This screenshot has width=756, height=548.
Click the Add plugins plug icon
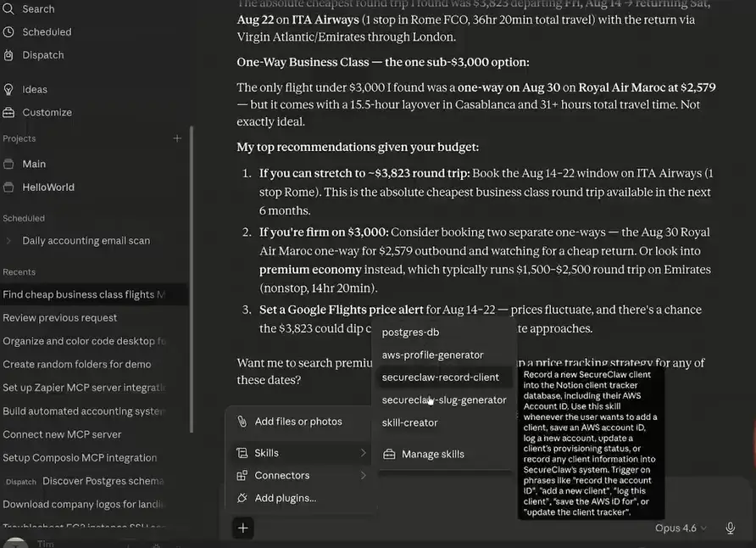[x=242, y=498]
